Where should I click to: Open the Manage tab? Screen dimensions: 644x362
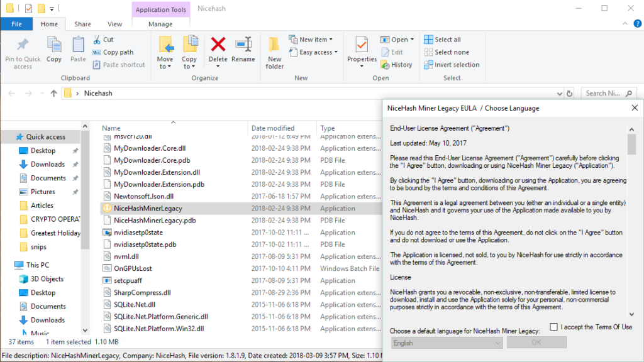point(160,25)
